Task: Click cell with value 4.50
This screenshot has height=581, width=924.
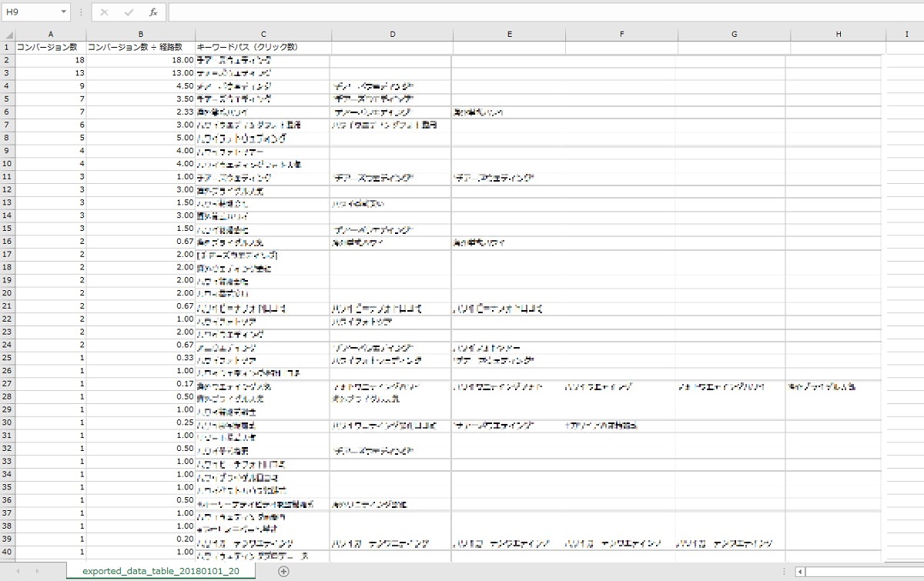Action: tap(140, 85)
